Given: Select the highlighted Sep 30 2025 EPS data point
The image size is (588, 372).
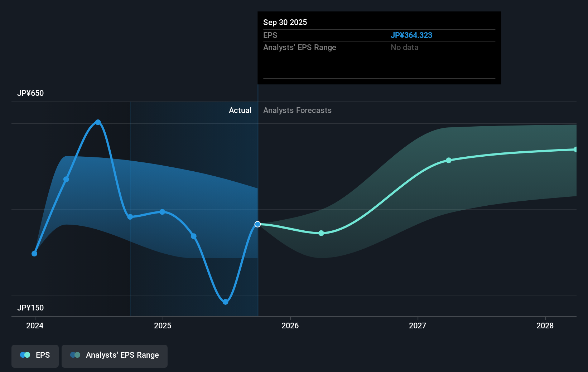Looking at the screenshot, I should coord(257,224).
